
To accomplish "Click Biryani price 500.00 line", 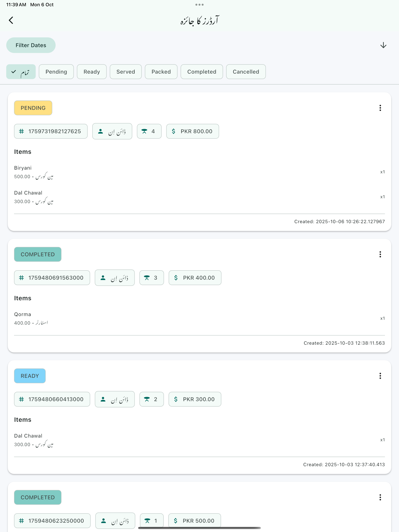I will point(34,177).
